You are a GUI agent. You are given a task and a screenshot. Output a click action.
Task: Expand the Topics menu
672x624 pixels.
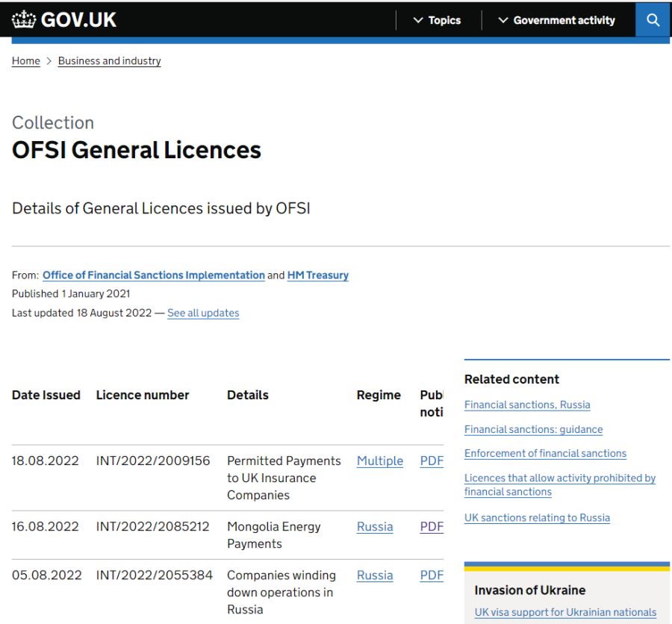(x=437, y=20)
